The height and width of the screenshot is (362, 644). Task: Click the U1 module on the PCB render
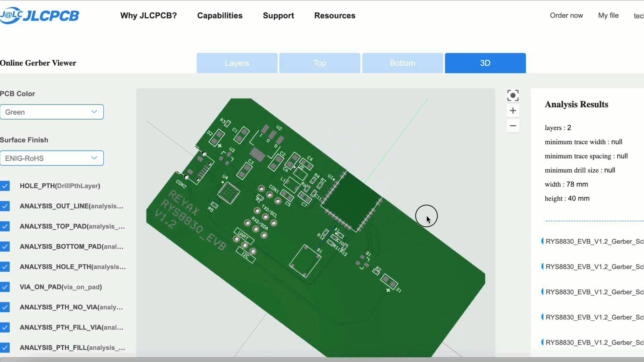[352, 201]
